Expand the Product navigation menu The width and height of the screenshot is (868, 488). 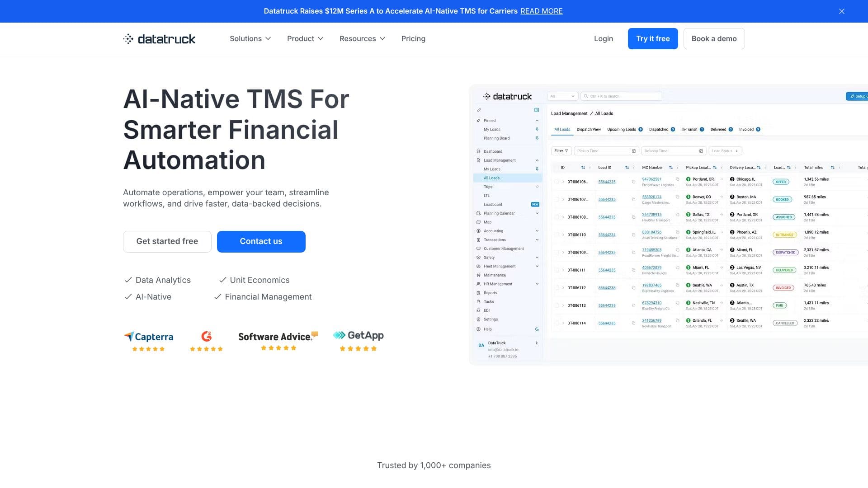(x=305, y=38)
